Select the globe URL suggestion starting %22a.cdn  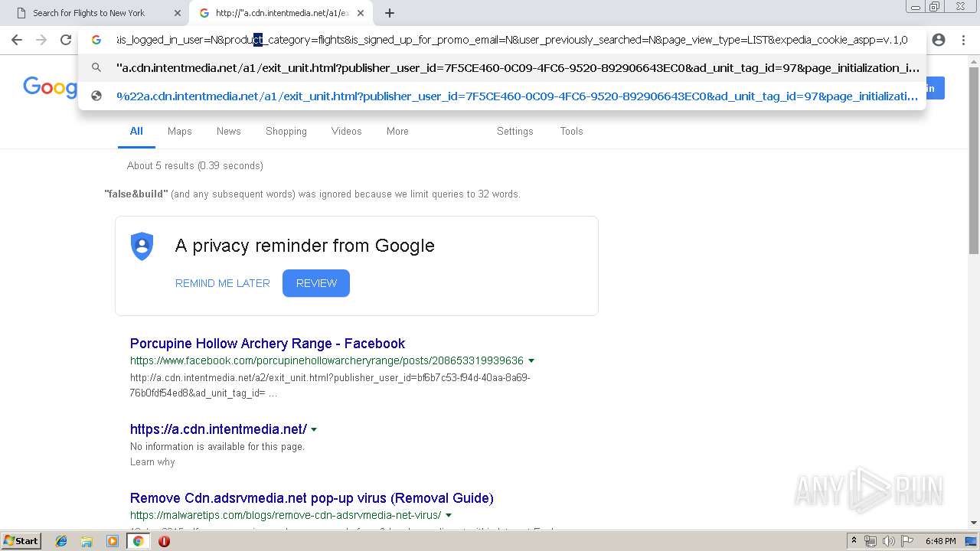[502, 96]
